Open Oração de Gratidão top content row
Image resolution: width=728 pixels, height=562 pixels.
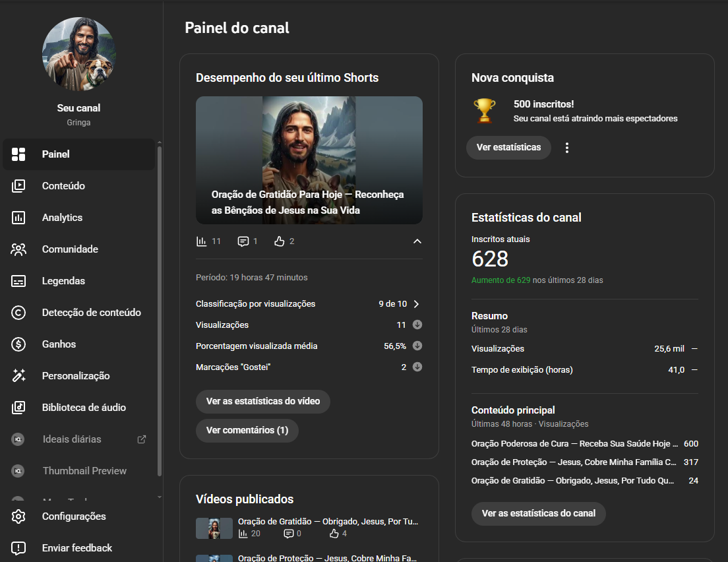click(584, 481)
